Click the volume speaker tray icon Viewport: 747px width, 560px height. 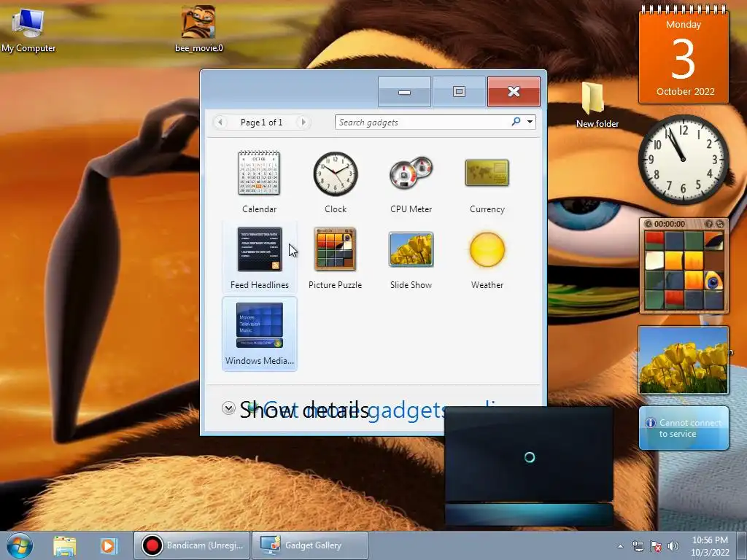click(x=673, y=546)
